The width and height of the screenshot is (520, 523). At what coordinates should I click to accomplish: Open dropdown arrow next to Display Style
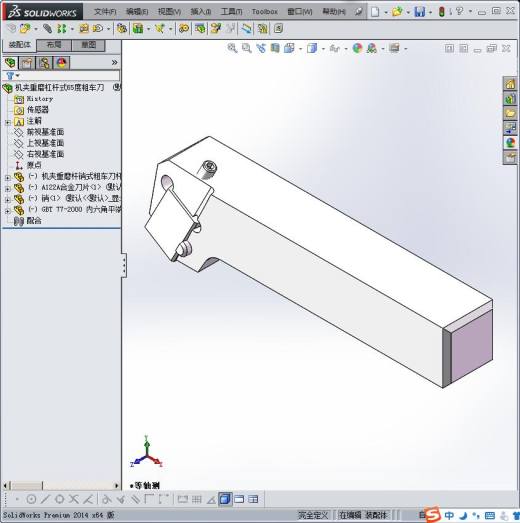(323, 49)
